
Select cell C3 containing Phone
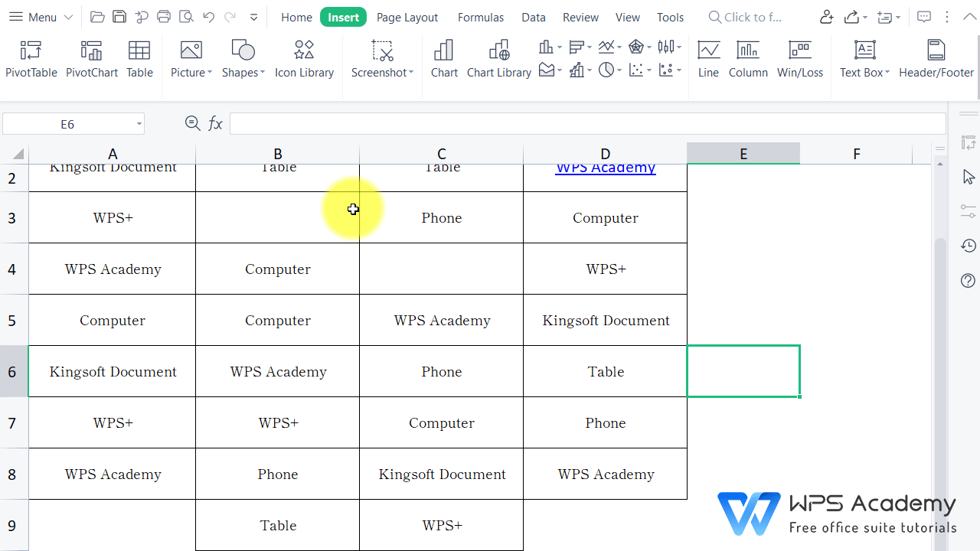[x=442, y=218]
